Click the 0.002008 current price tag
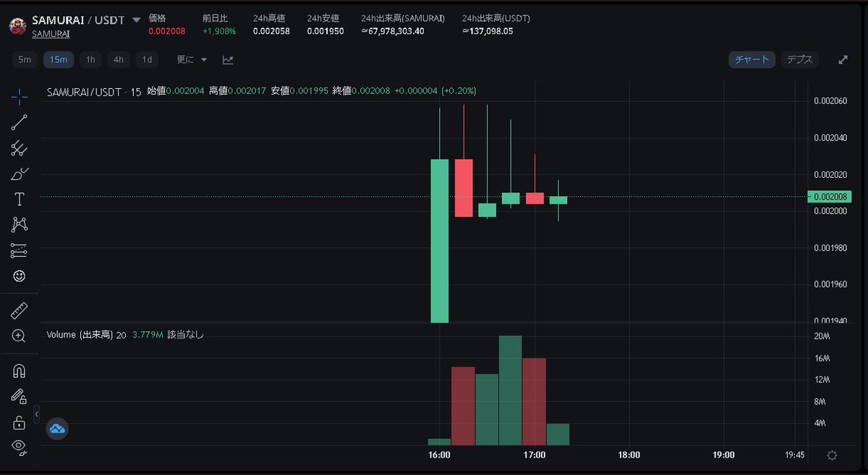 tap(829, 197)
